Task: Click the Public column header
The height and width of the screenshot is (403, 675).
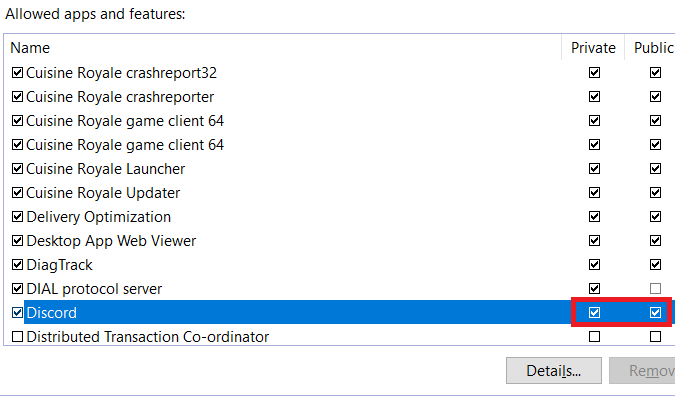Action: (x=653, y=48)
